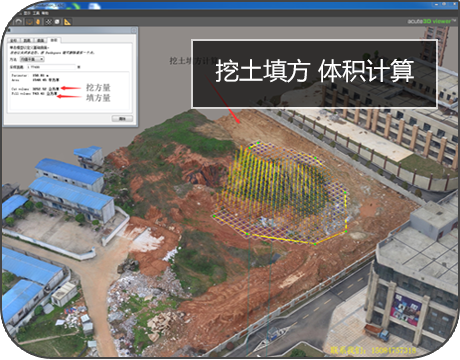This screenshot has width=460, height=360.
Task: Click the white round icon in toolbar
Action: (x=57, y=21)
